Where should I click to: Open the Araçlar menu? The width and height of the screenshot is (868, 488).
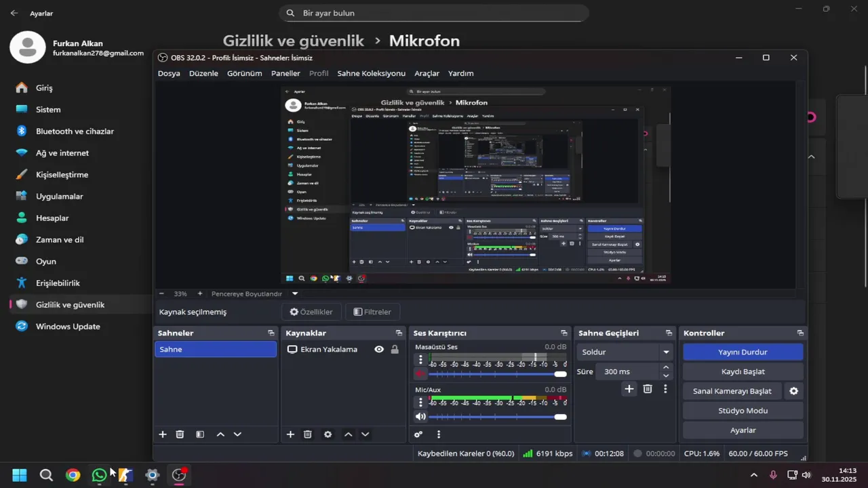point(427,73)
